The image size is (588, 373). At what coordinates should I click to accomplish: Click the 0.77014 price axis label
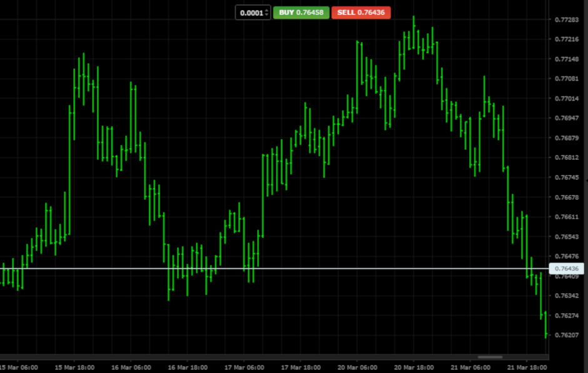tap(567, 99)
